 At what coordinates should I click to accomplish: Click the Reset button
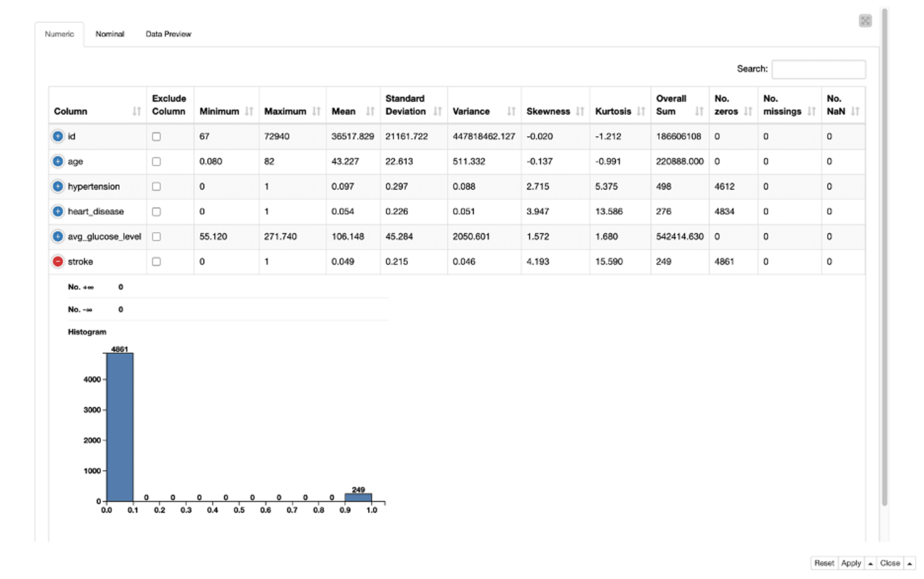coord(824,563)
